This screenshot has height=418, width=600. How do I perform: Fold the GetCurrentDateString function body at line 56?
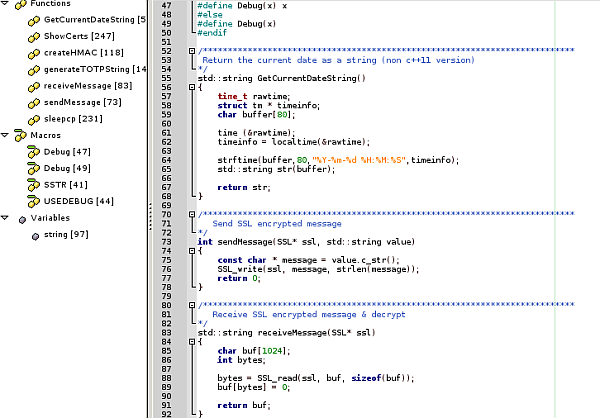coord(194,87)
